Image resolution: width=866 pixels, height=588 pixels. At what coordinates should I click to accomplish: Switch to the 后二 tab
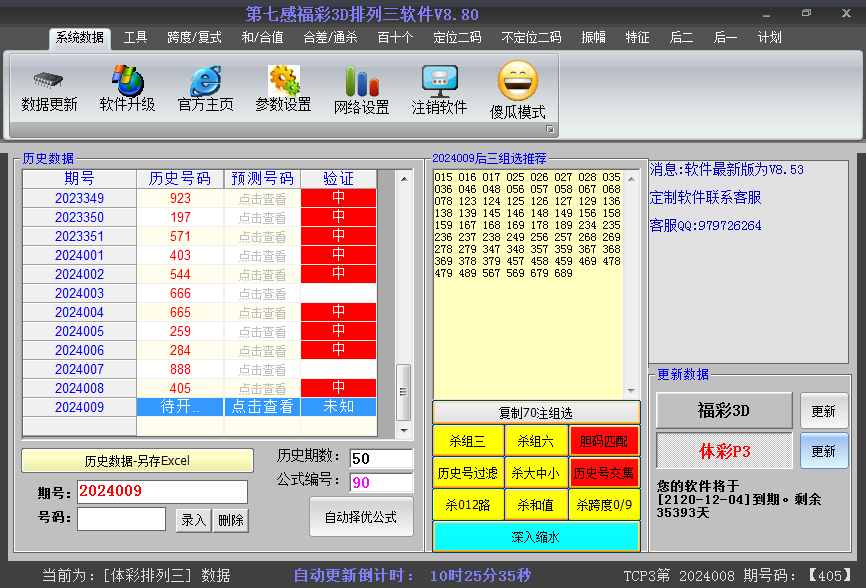(681, 38)
